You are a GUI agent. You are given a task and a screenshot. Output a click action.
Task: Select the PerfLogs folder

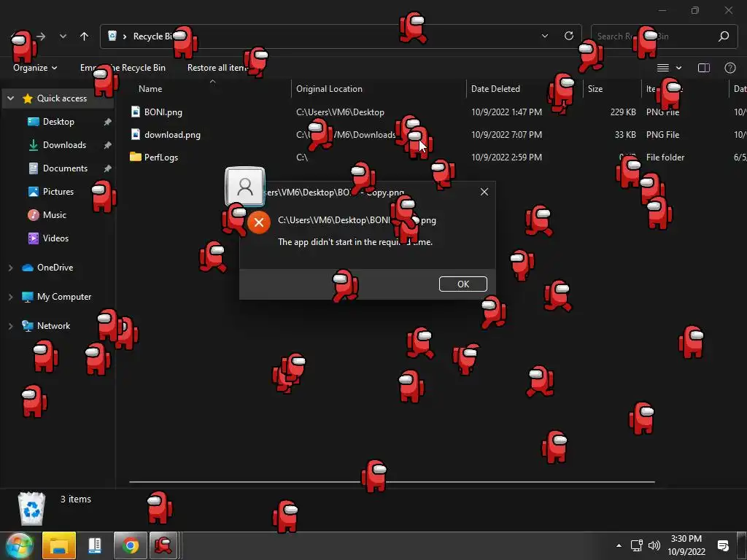[x=161, y=157]
